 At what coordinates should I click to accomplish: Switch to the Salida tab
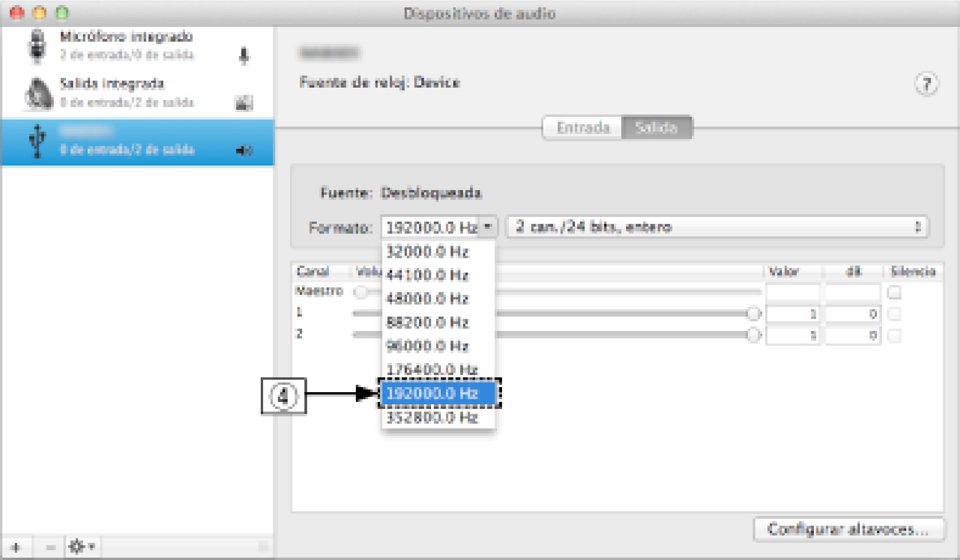click(x=656, y=128)
